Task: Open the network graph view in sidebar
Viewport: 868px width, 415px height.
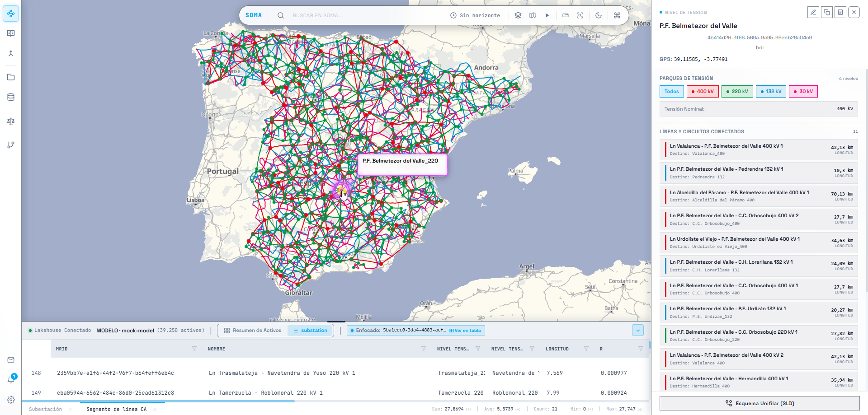Action: 11,14
